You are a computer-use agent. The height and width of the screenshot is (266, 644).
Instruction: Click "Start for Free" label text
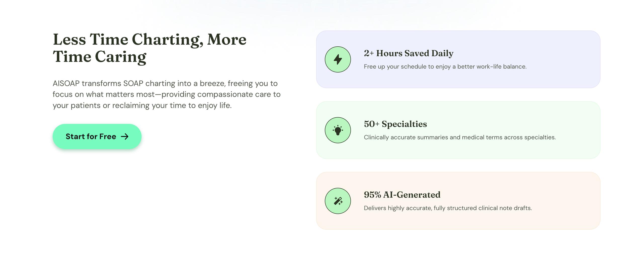[91, 137]
